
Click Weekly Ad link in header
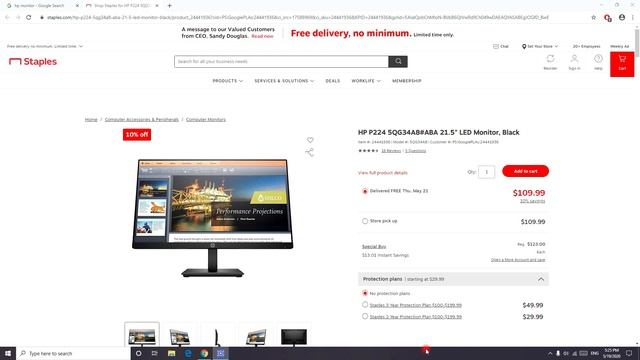coord(620,46)
